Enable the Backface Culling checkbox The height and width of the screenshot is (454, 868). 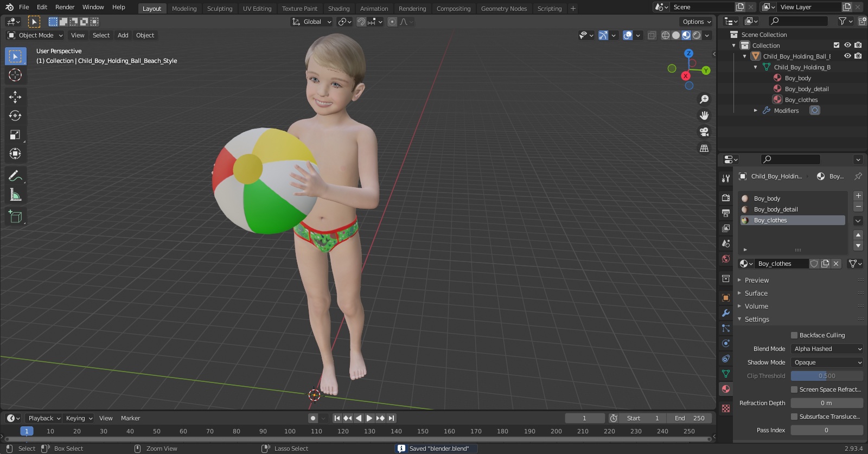pos(794,335)
